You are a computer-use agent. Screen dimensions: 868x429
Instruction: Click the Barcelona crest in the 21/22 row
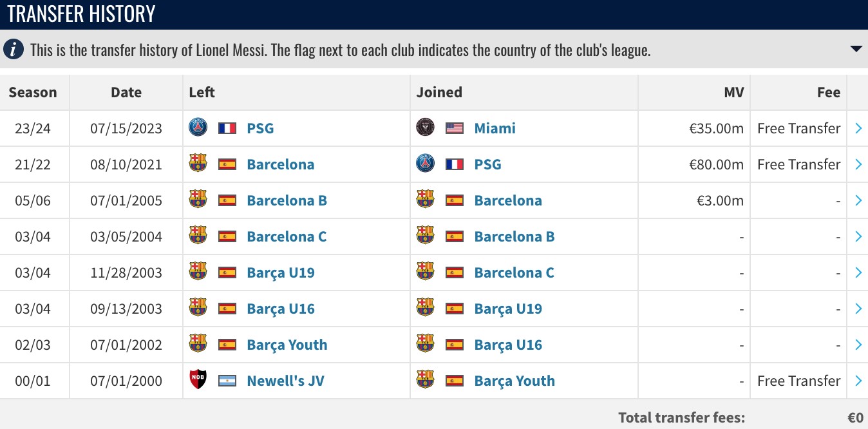pos(198,164)
